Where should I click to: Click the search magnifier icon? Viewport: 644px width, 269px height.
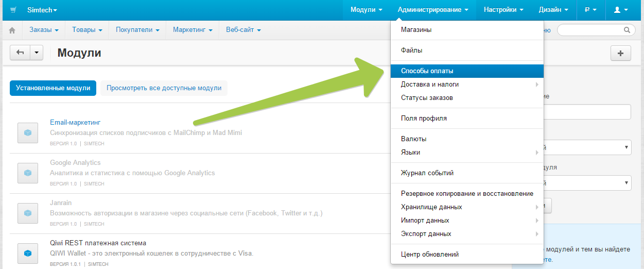627,30
